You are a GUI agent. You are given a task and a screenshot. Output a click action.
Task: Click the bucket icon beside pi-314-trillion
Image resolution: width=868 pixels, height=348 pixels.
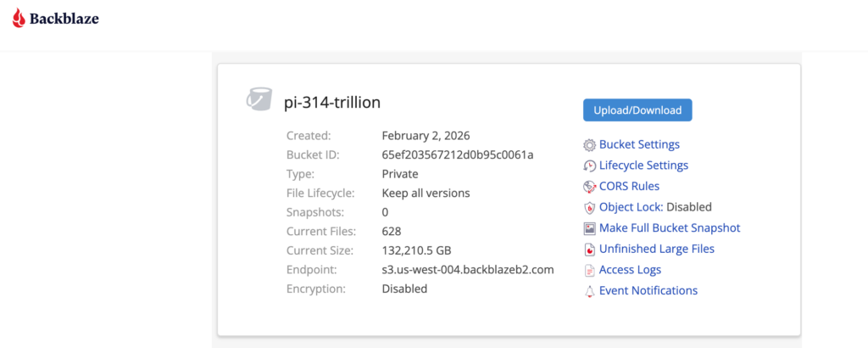[259, 99]
